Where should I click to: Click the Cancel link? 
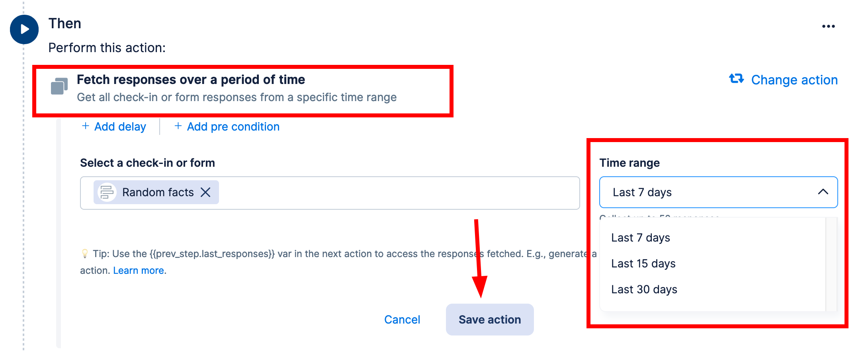(x=402, y=320)
